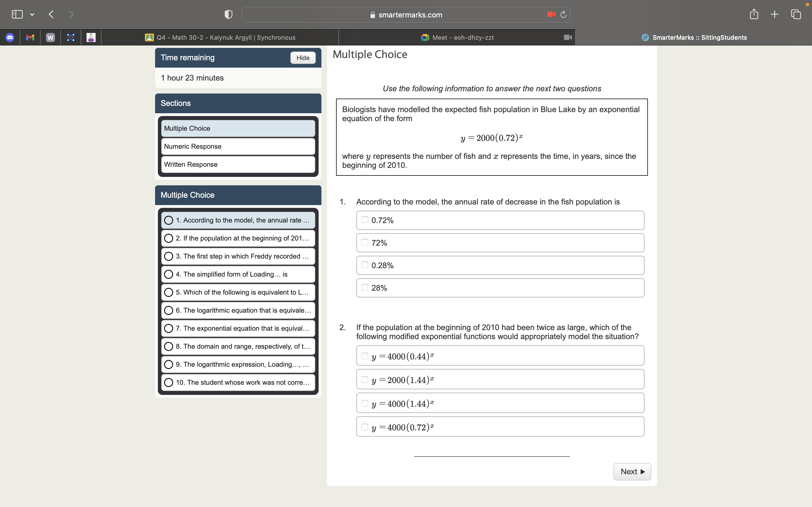Image resolution: width=812 pixels, height=507 pixels.
Task: Open the sidebar dropdown chevron
Action: point(32,14)
